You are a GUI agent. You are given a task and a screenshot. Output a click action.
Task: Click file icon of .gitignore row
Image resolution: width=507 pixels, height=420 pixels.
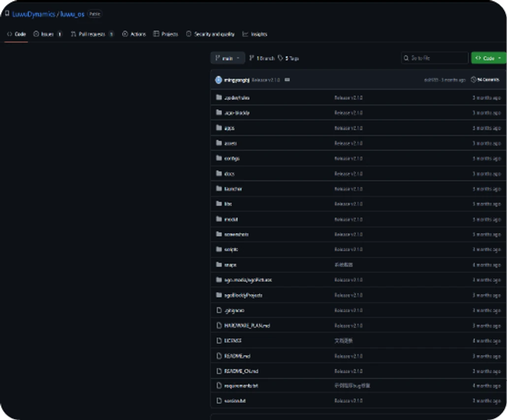219,310
